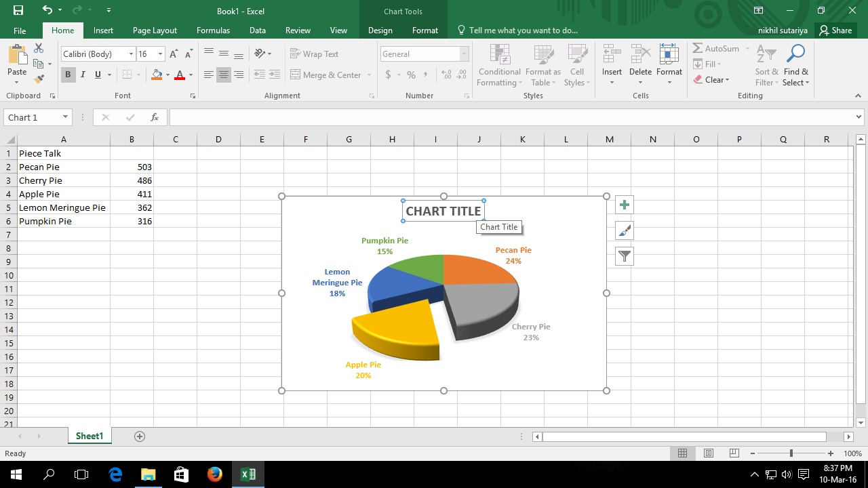Click the Orientation text angle icon

tap(260, 54)
